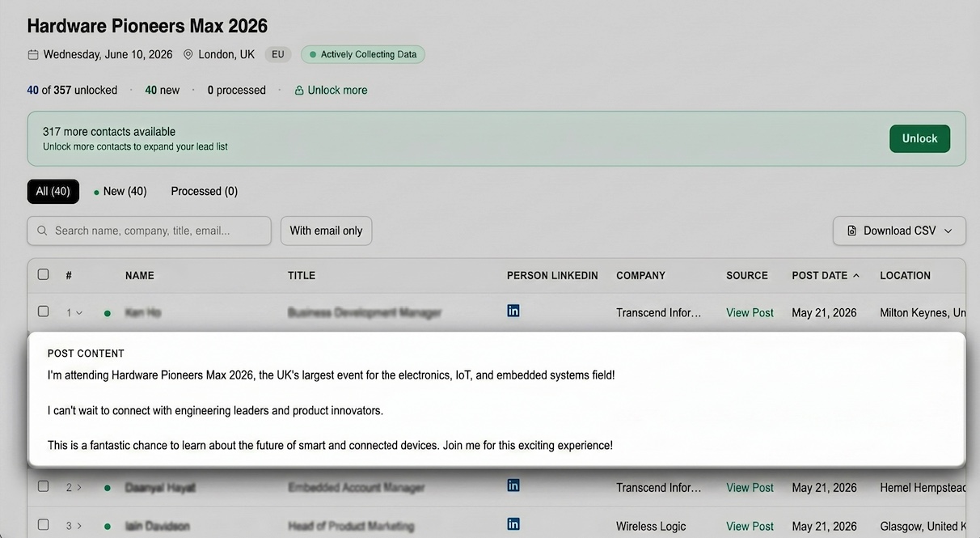This screenshot has height=538, width=980.
Task: Click the Hardware Pioneers Max 2026 heading
Action: [147, 26]
